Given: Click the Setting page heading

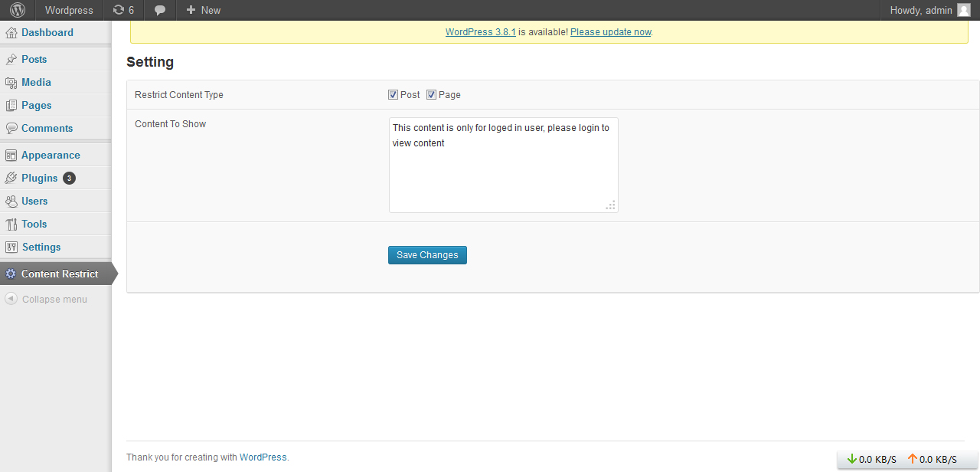Looking at the screenshot, I should 150,62.
